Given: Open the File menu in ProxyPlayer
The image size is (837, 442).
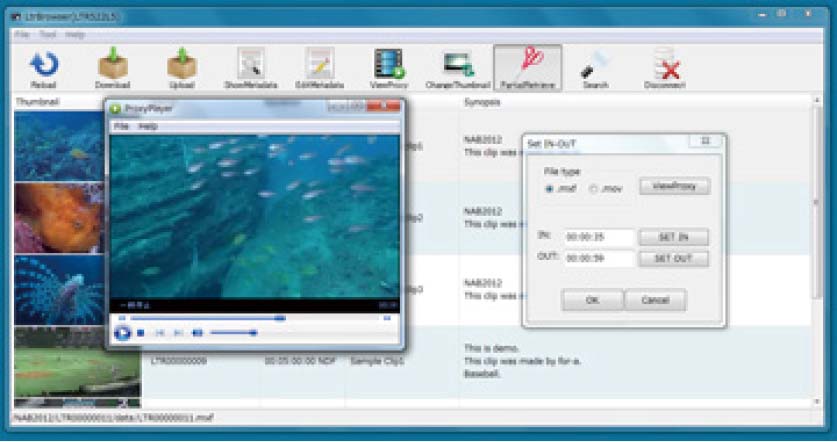Looking at the screenshot, I should coord(120,127).
